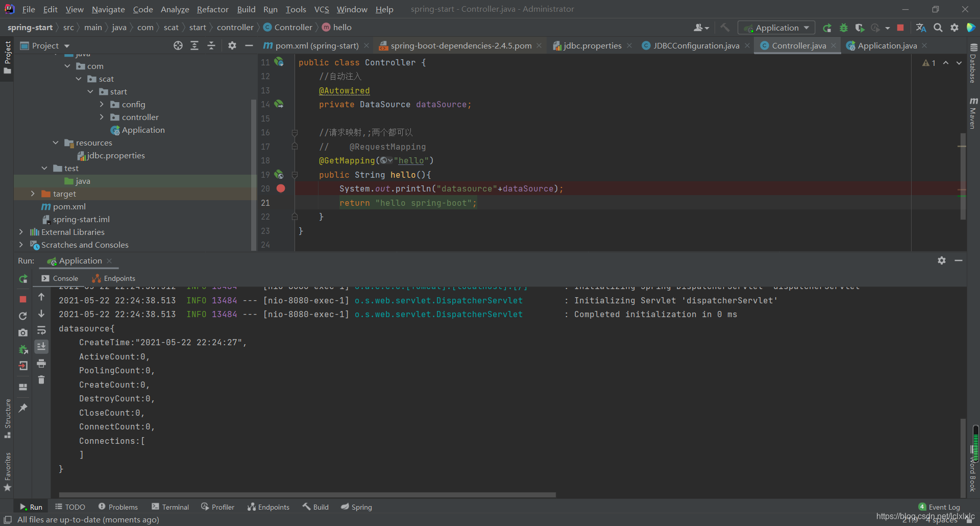This screenshot has height=526, width=980.
Task: Click locate opened file icon in Project panel
Action: (x=178, y=45)
